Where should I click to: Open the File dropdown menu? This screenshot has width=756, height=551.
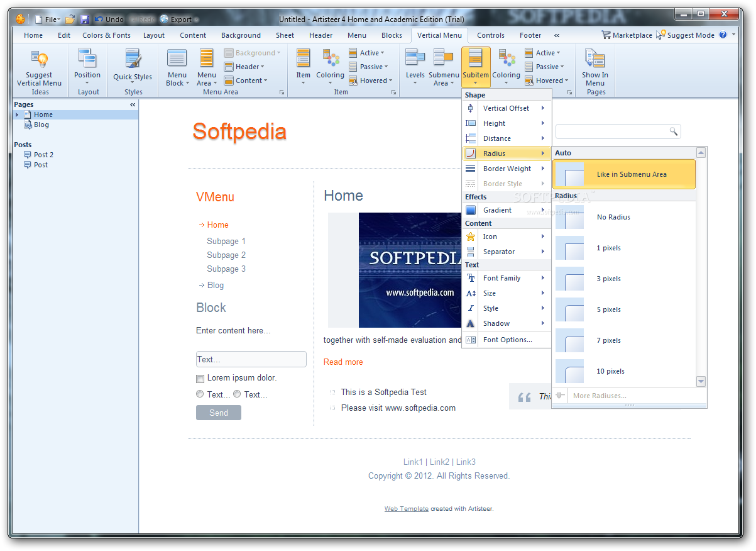coord(48,19)
